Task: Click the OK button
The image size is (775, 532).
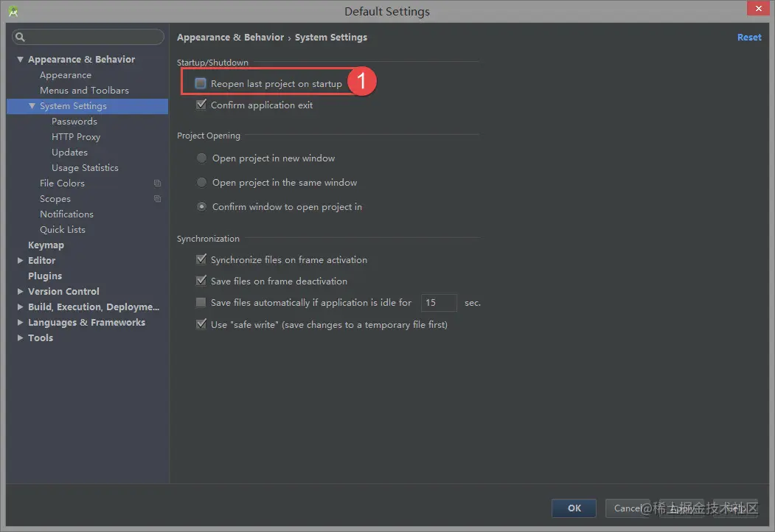Action: [574, 508]
